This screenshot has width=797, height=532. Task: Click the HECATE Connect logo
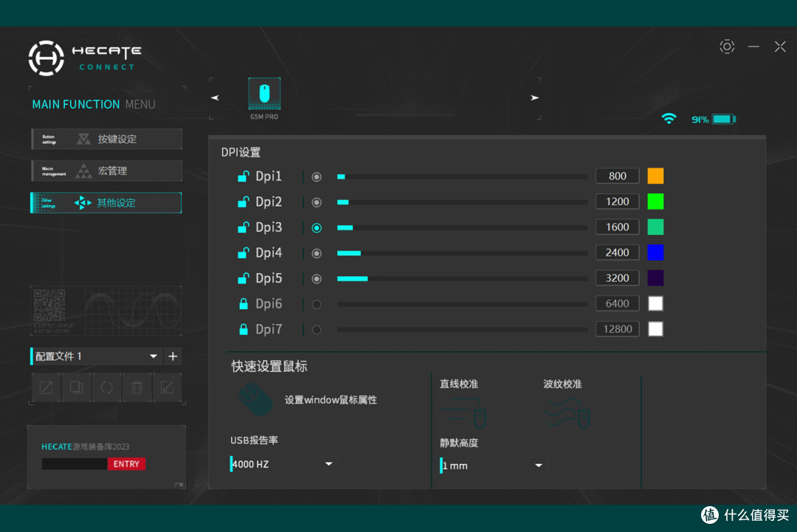pos(85,58)
